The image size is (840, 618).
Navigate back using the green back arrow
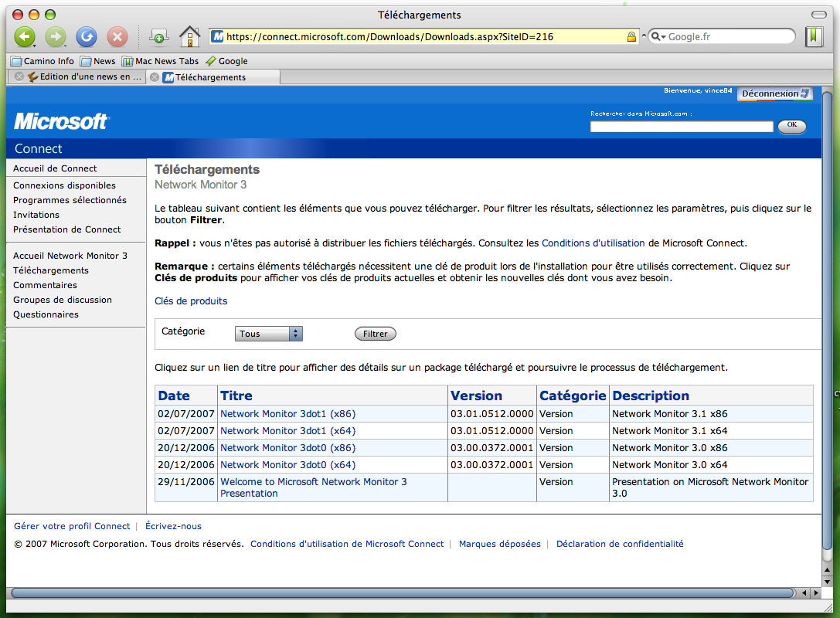coord(24,36)
